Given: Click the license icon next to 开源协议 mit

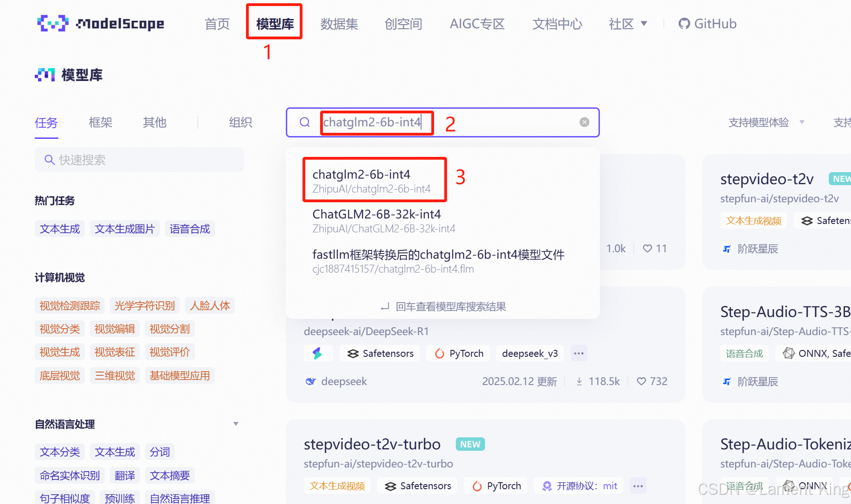Looking at the screenshot, I should coord(547,486).
